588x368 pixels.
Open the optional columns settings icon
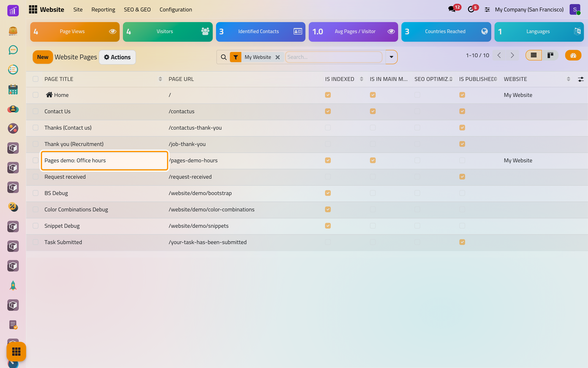click(581, 79)
